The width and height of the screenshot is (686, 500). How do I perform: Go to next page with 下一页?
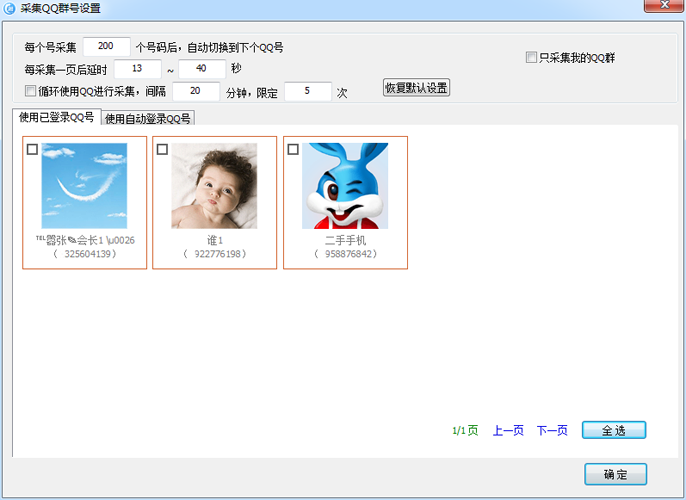552,431
